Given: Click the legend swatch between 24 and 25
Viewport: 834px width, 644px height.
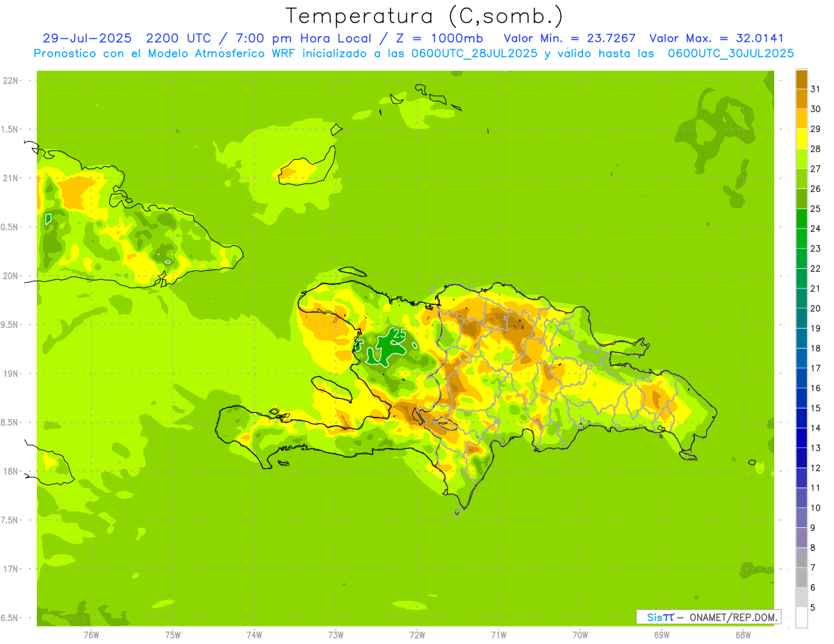Looking at the screenshot, I should [x=801, y=218].
